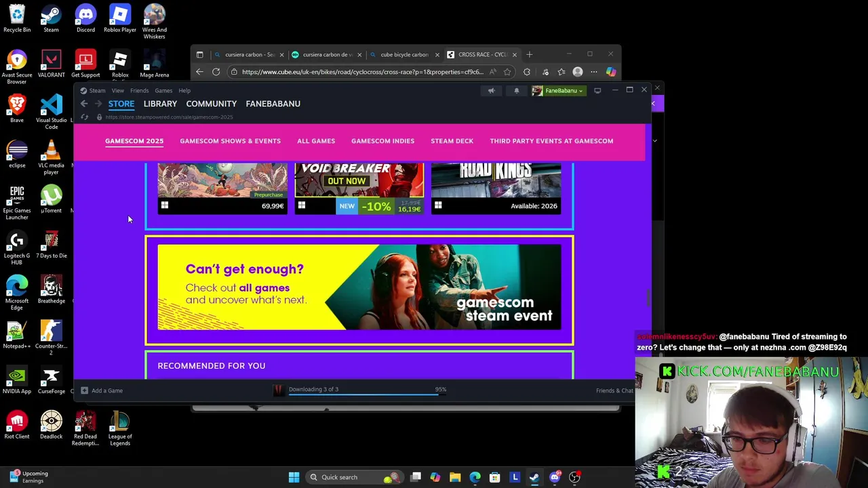Open the Steam menu
This screenshot has height=488, width=868.
tap(97, 90)
